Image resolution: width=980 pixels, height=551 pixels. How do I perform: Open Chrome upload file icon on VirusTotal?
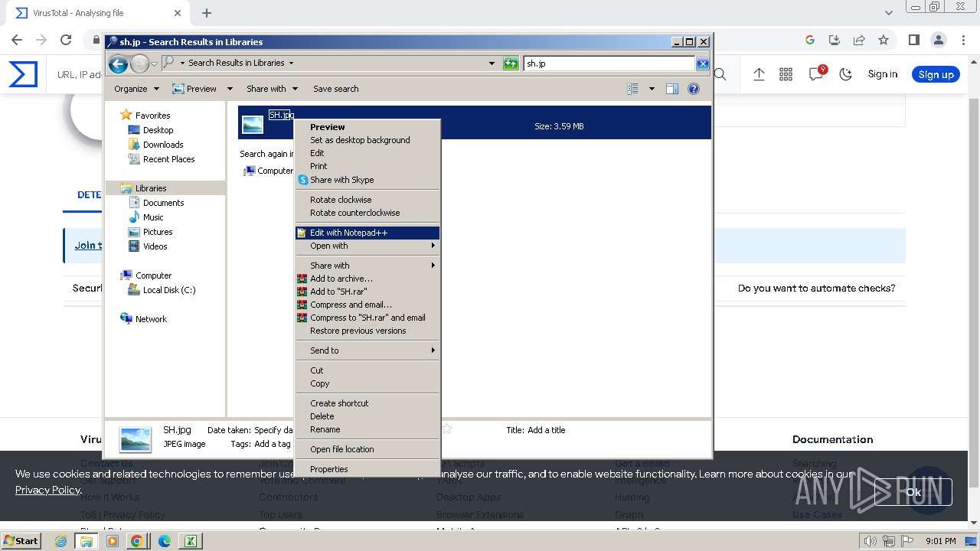click(x=759, y=74)
